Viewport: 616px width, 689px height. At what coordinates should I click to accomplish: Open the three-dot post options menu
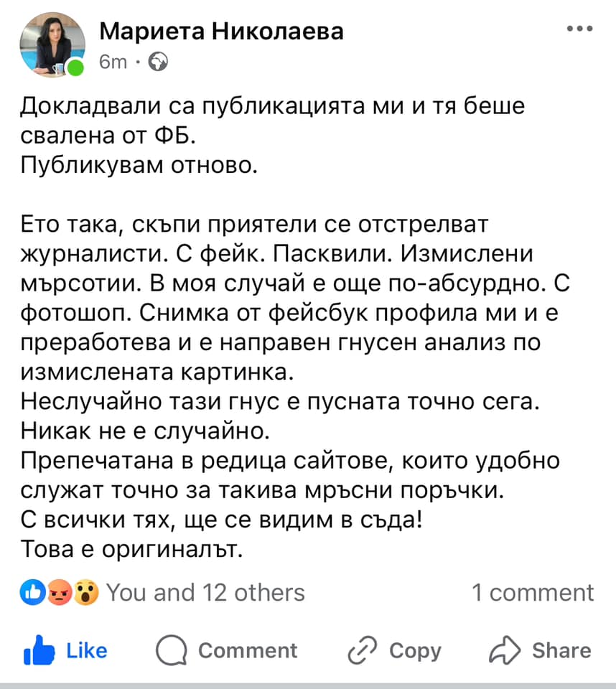pos(579,29)
